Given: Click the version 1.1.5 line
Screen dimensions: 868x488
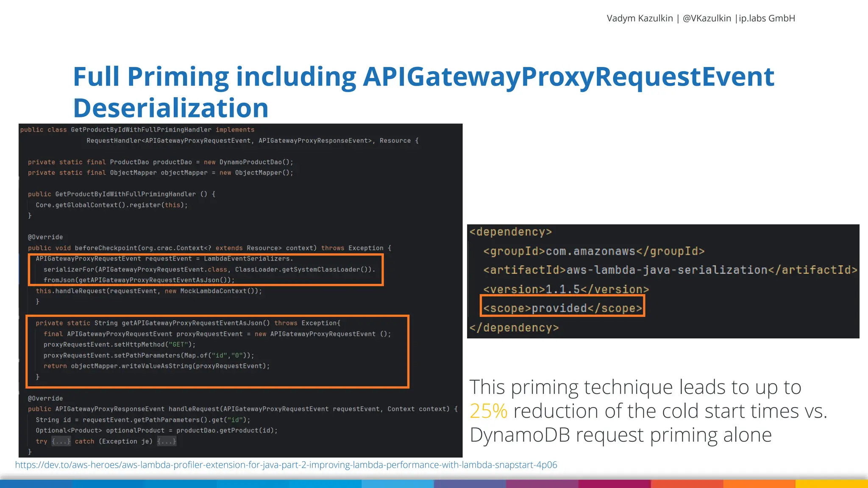Looking at the screenshot, I should [x=566, y=289].
